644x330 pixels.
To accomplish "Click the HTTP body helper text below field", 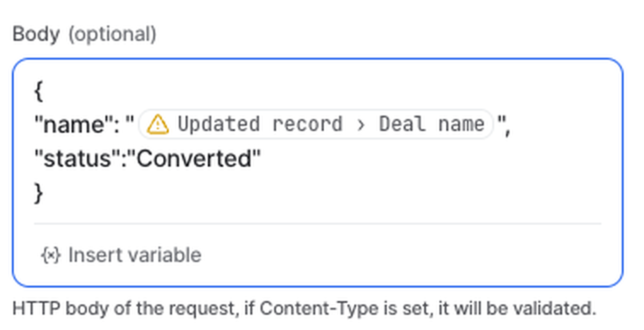I will tap(304, 309).
